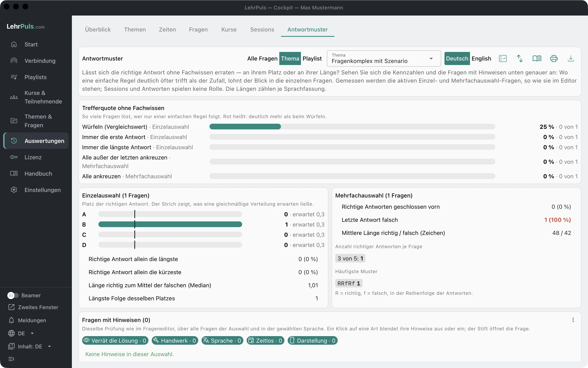Click the sort arrows icon in toolbar
The height and width of the screenshot is (368, 588).
point(520,58)
